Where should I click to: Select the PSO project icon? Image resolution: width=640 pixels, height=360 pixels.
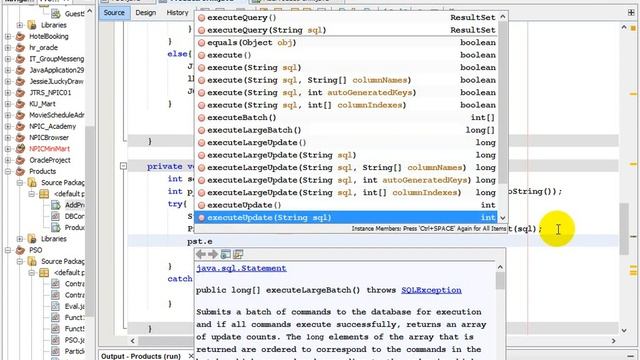(20, 250)
